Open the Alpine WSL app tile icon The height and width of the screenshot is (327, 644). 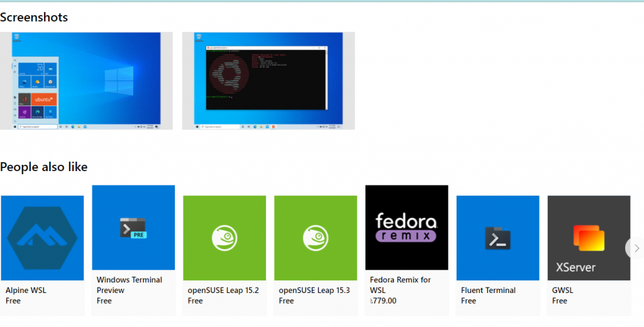point(42,238)
